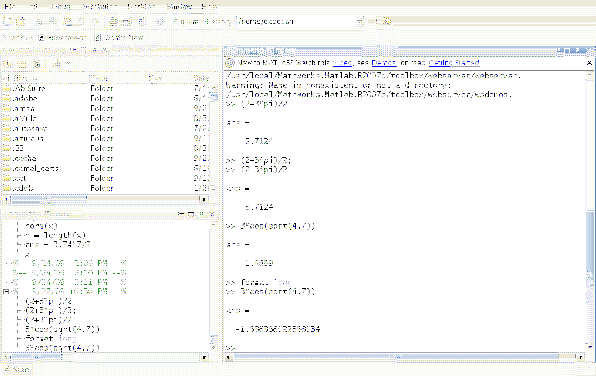Click second icon in Current Directory panel toolbar
Image resolution: width=596 pixels, height=376 pixels.
[x=22, y=64]
